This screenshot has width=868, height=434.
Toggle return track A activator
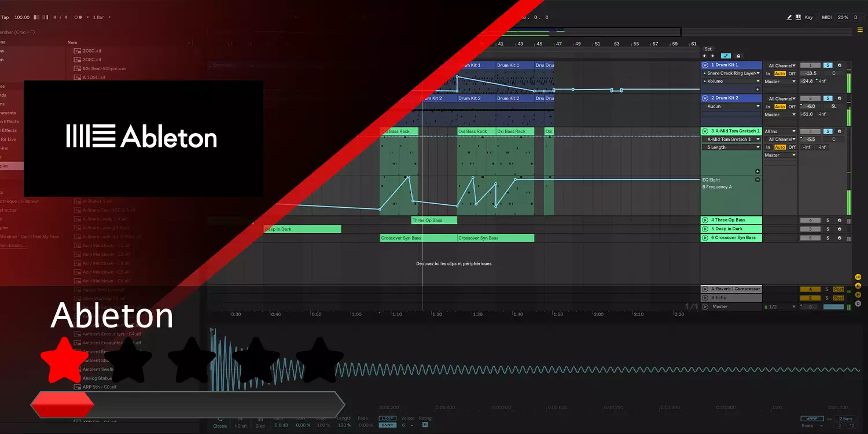click(x=810, y=289)
